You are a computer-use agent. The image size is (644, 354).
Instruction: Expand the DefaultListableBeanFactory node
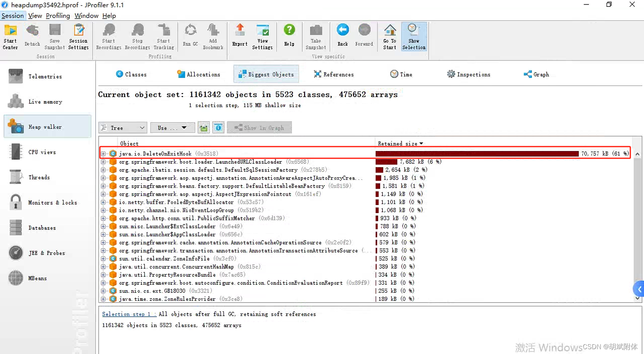click(x=104, y=186)
